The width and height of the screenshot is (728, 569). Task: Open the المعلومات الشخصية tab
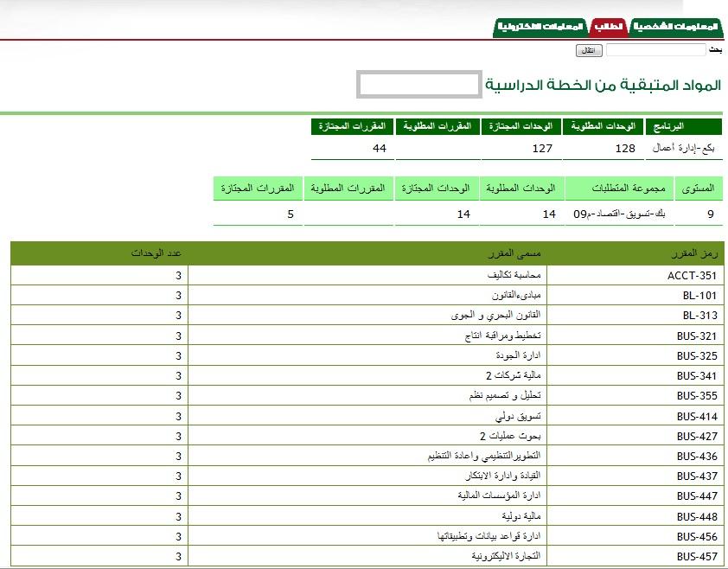point(676,27)
